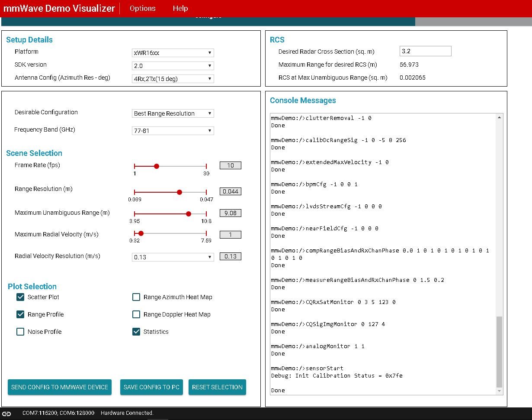
Task: Click Save Config to PC button
Action: coord(151,387)
